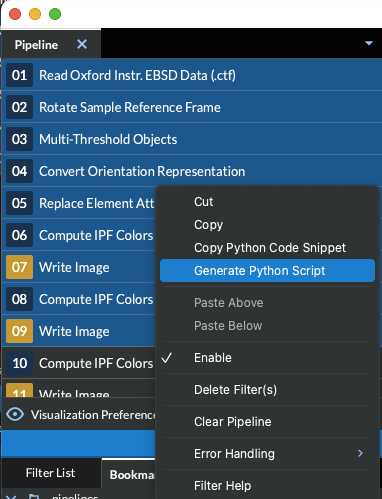382x499 pixels.
Task: Select filter 07 Write Image text
Action: click(x=74, y=267)
